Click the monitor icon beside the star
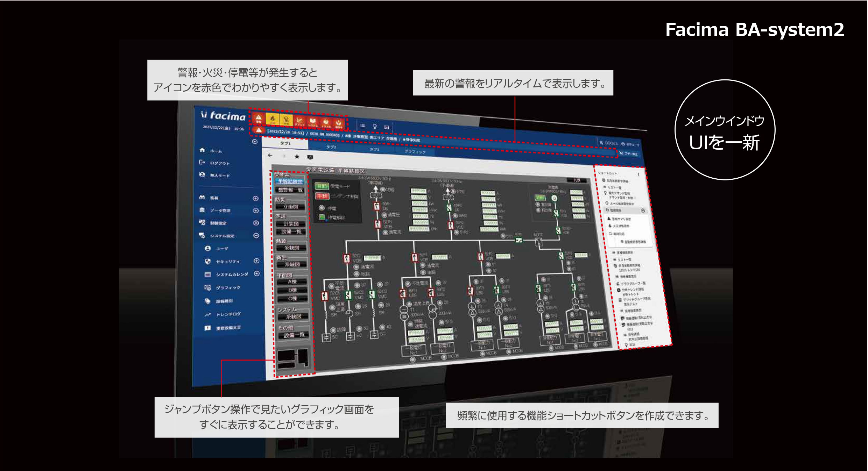The image size is (868, 471). 310,157
